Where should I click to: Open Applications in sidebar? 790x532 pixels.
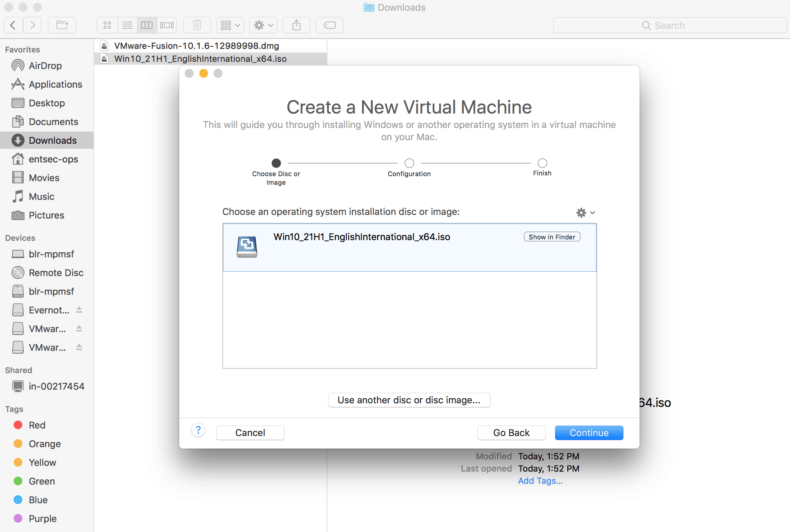[x=47, y=84]
